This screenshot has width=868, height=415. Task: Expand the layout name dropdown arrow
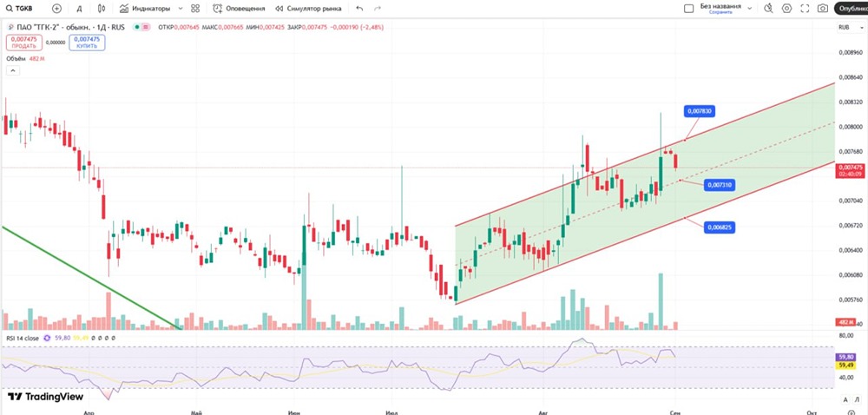coord(750,9)
